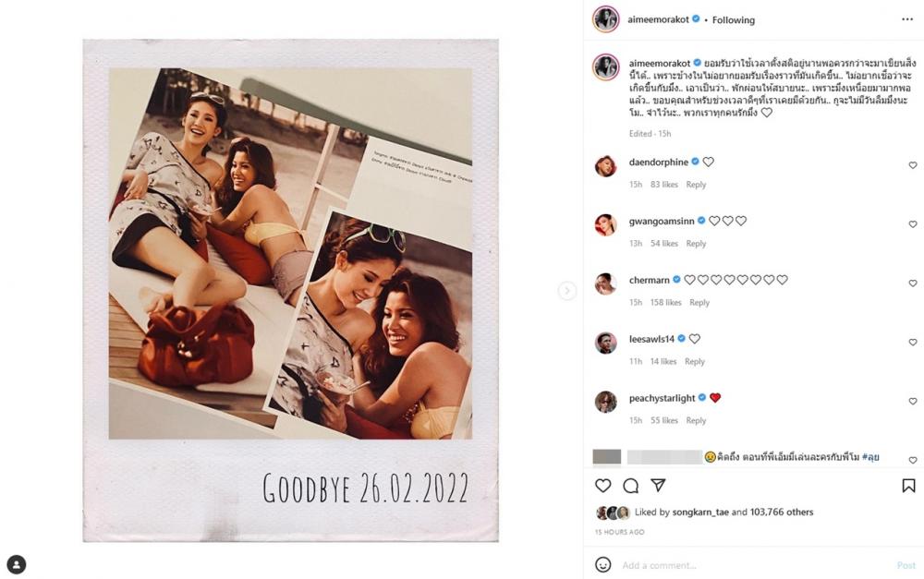Open the aimeemorakot header profile picture
The width and height of the screenshot is (924, 579).
(606, 19)
